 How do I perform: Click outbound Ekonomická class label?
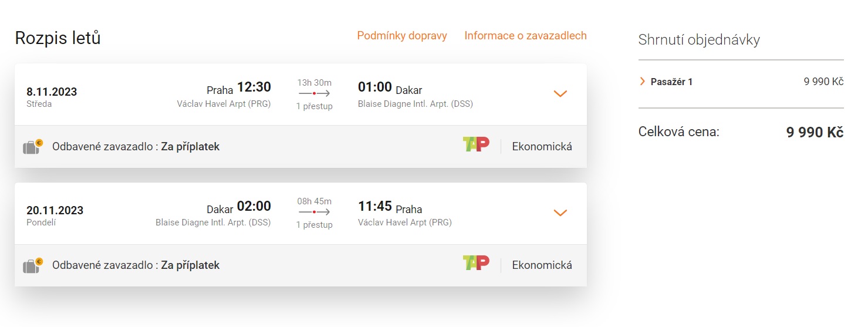coord(542,146)
